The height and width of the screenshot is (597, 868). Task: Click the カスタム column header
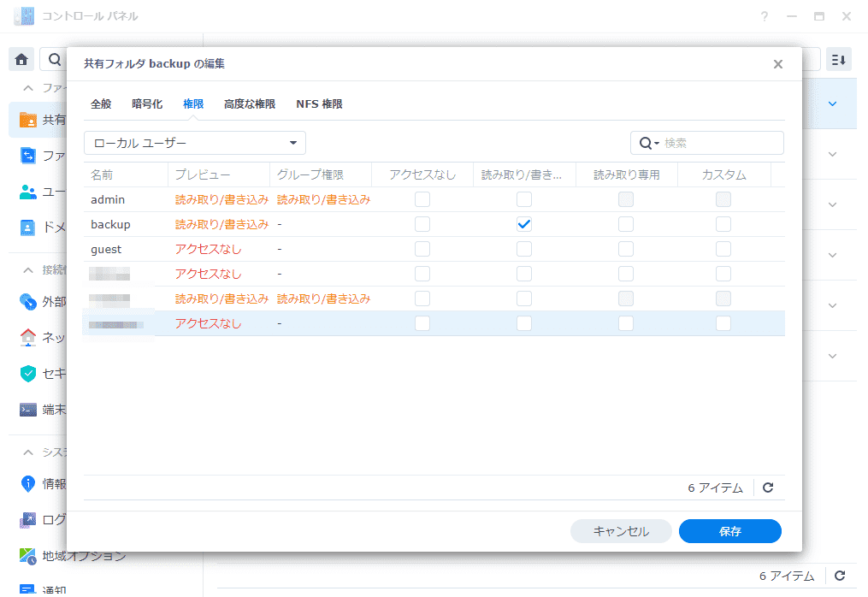pos(724,175)
